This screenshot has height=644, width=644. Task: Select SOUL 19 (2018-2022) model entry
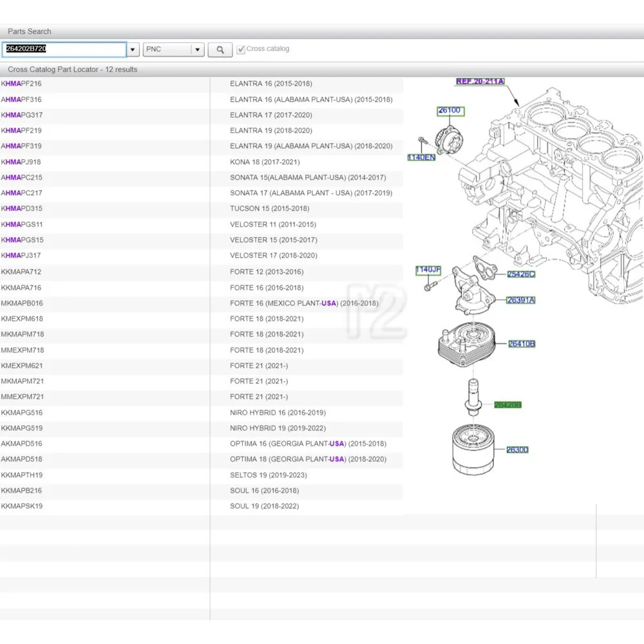265,506
